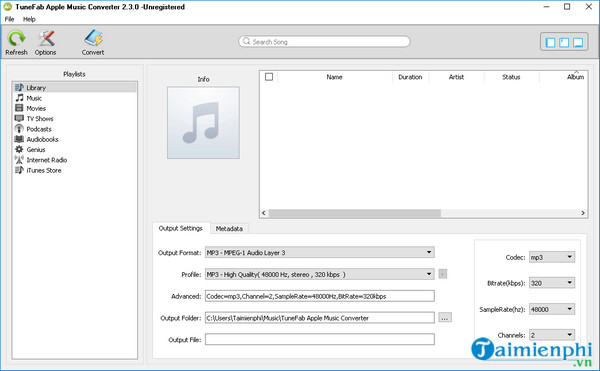
Task: Open the Codec dropdown
Action: 552,257
